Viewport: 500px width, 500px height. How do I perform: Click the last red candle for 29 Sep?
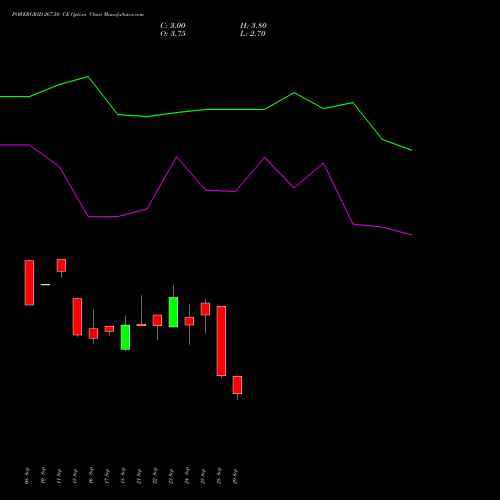coord(237,385)
